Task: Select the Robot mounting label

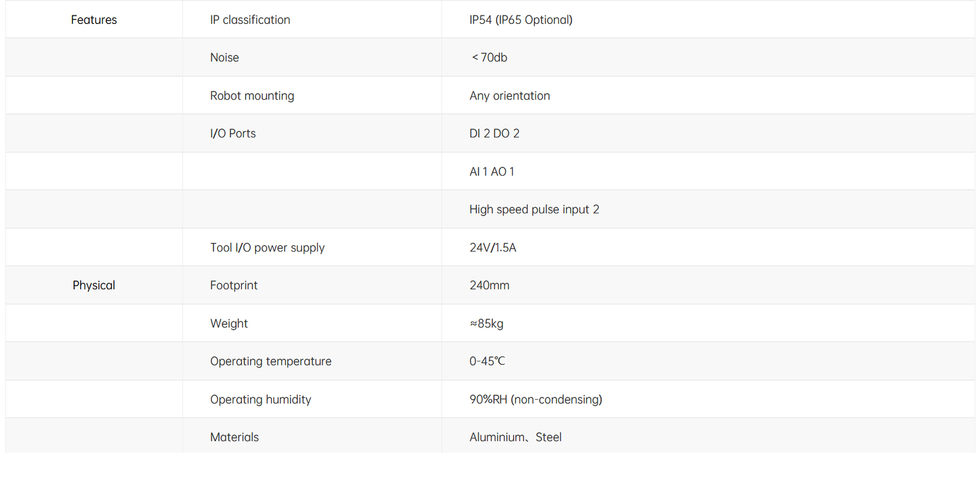Action: pos(252,96)
